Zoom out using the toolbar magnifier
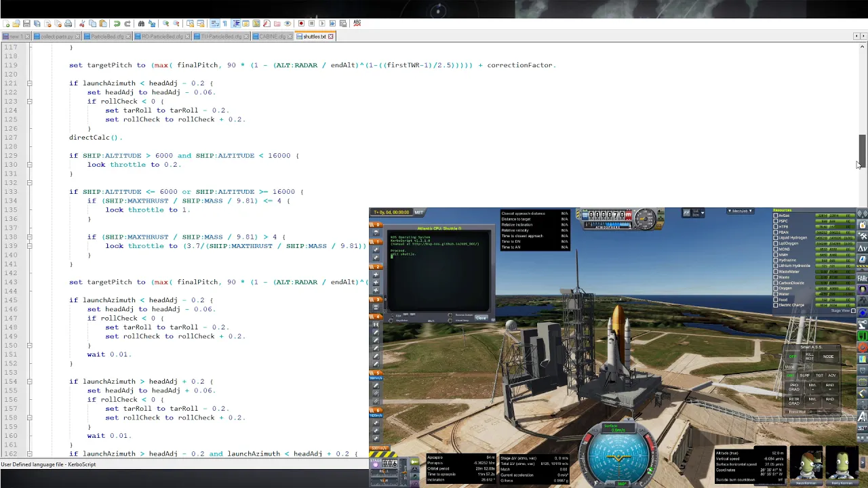The image size is (868, 488). click(x=176, y=23)
